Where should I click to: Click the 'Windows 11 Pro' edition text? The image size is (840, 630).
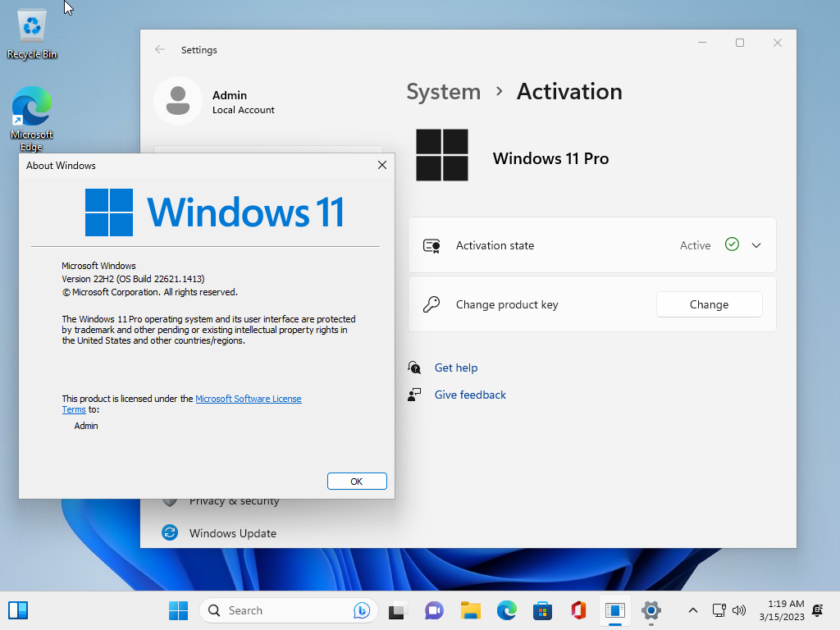click(550, 158)
